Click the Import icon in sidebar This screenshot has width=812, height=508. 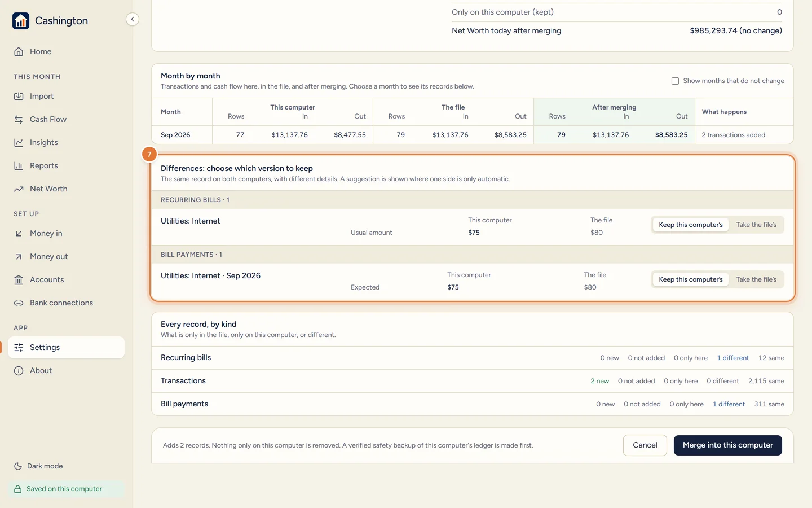pyautogui.click(x=19, y=97)
